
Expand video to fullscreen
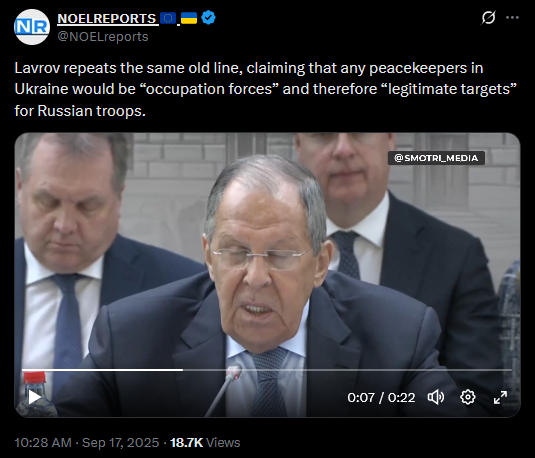pos(500,397)
